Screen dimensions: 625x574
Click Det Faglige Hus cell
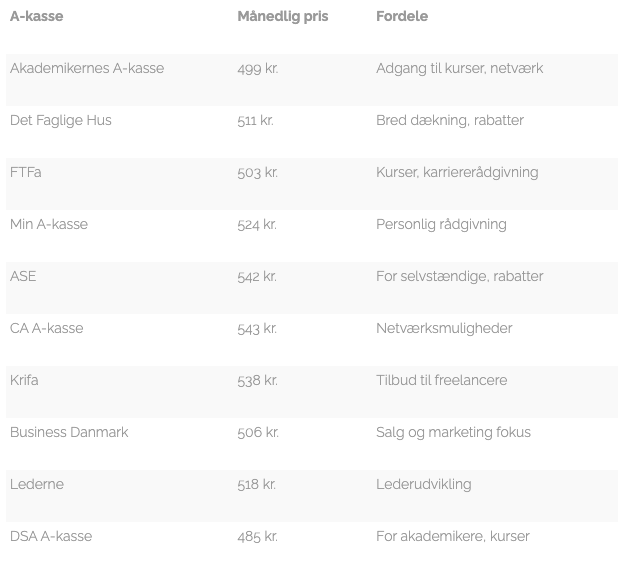click(61, 121)
